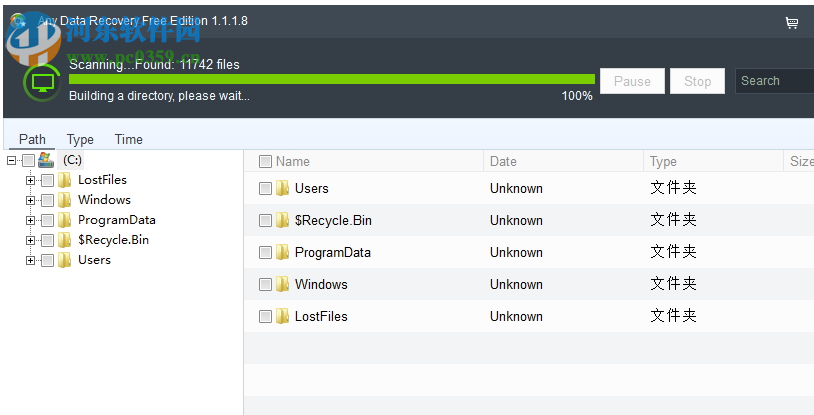The width and height of the screenshot is (814, 415).
Task: Check the Users row checkbox in list
Action: click(265, 189)
